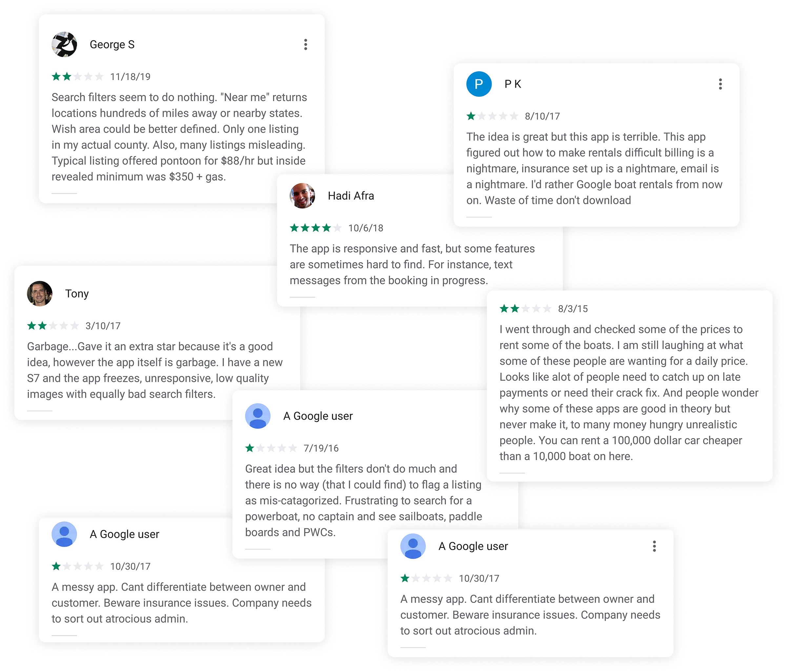
Task: Click the reviewer name P K
Action: [x=513, y=84]
